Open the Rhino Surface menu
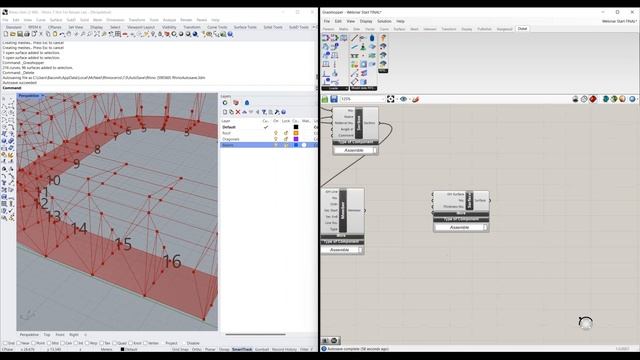The width and height of the screenshot is (640, 360). click(56, 20)
